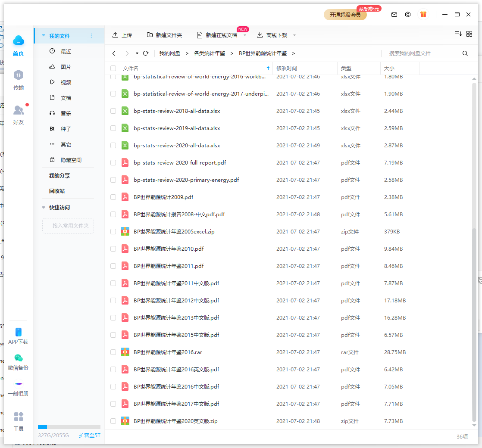Switch to grid view icon
482x448 pixels.
tap(469, 34)
